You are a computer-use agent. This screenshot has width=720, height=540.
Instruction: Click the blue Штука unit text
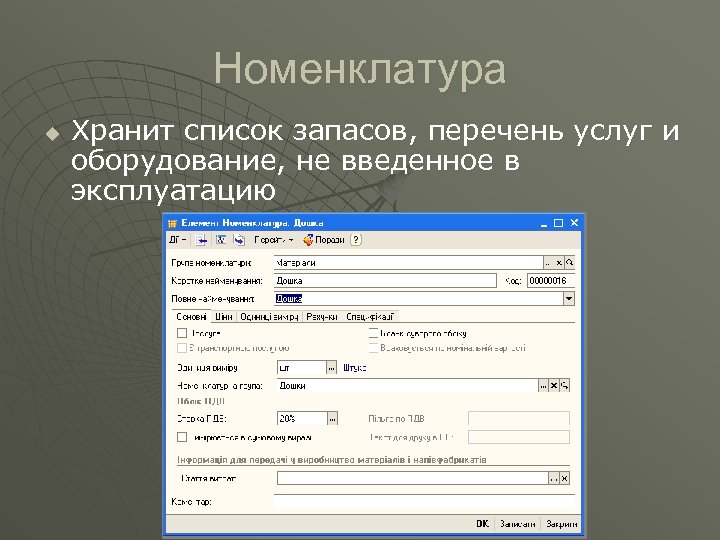(x=354, y=368)
